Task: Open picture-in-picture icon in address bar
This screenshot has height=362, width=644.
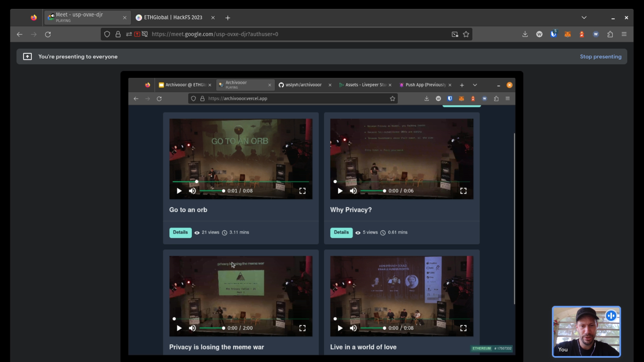Action: click(455, 34)
